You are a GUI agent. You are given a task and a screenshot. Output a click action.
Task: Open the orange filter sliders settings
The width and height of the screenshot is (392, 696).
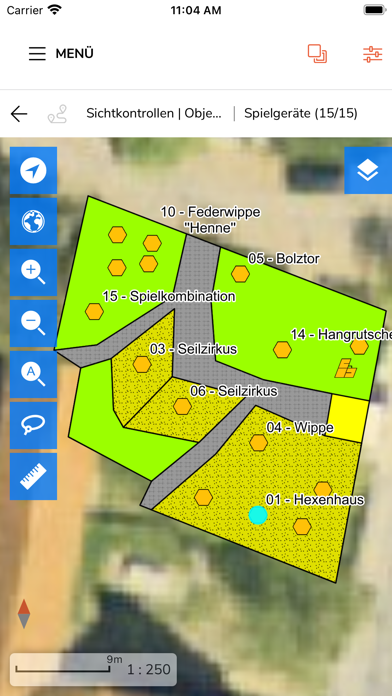pyautogui.click(x=372, y=54)
